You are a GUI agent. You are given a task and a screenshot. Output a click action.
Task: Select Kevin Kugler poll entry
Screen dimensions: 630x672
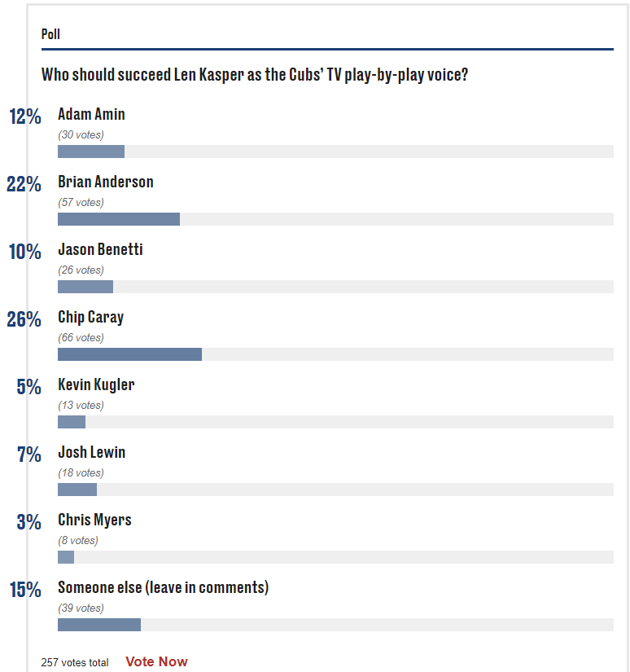click(96, 384)
